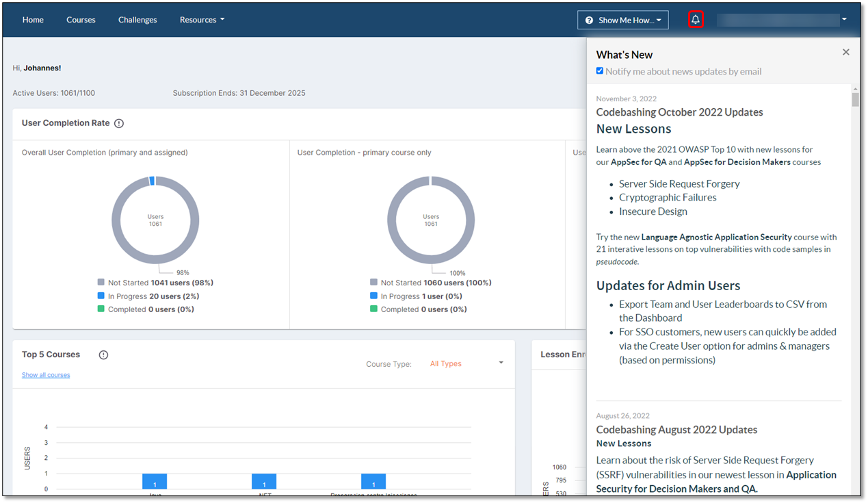
Task: Open the Show Me How dropdown
Action: (x=623, y=20)
